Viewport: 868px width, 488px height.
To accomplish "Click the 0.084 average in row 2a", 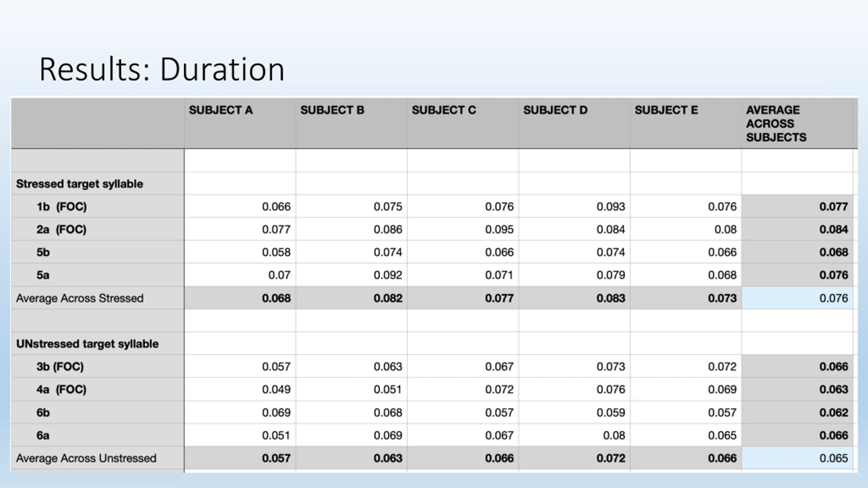I will coord(834,229).
